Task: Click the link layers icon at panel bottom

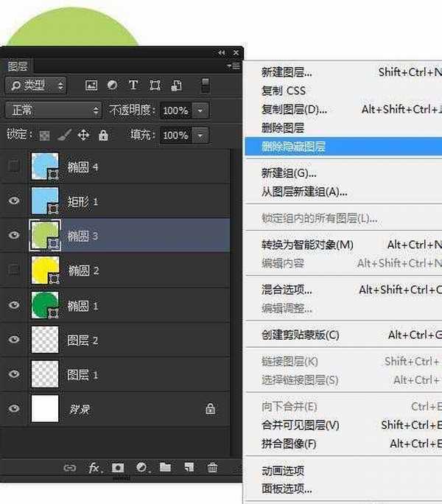Action: (x=70, y=468)
